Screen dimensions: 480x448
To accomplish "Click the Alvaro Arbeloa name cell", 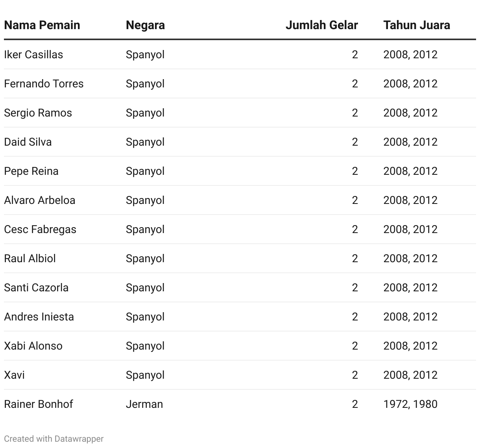I will (x=39, y=200).
